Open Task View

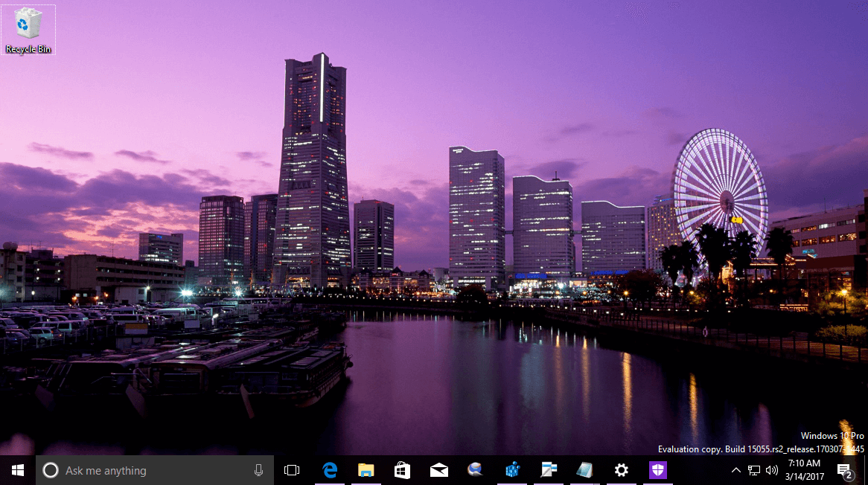coord(292,470)
